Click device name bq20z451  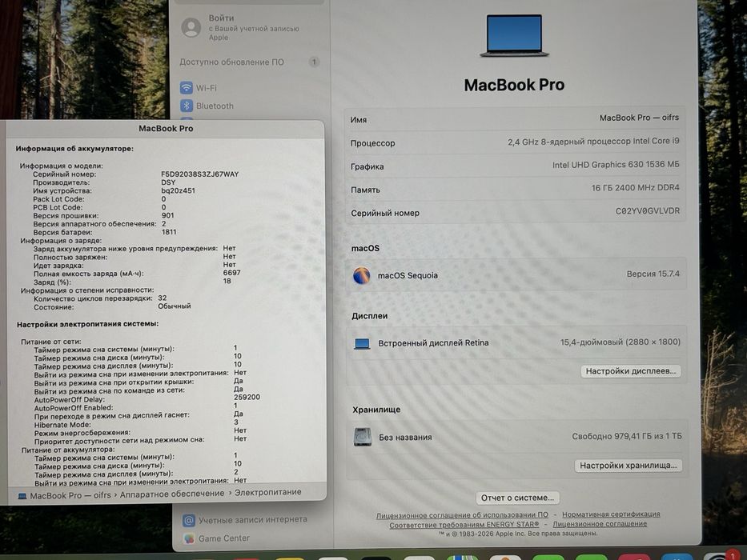pos(178,190)
